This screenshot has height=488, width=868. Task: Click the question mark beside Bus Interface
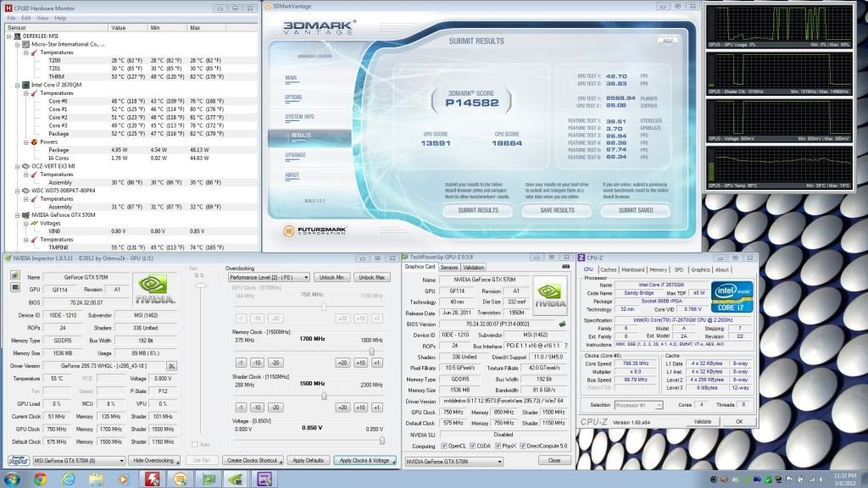tap(565, 346)
